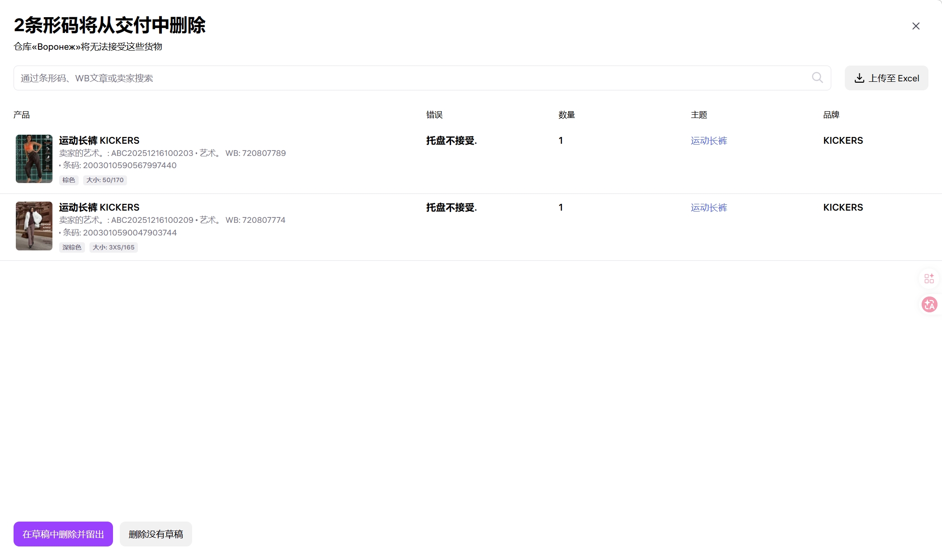942x560 pixels.
Task: Click the translate floating icon
Action: coord(929,305)
